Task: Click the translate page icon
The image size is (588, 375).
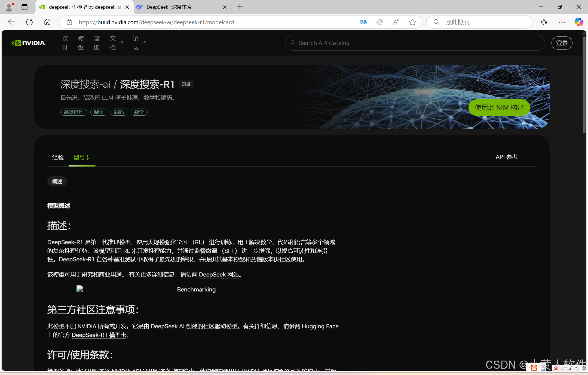Action: pyautogui.click(x=363, y=22)
